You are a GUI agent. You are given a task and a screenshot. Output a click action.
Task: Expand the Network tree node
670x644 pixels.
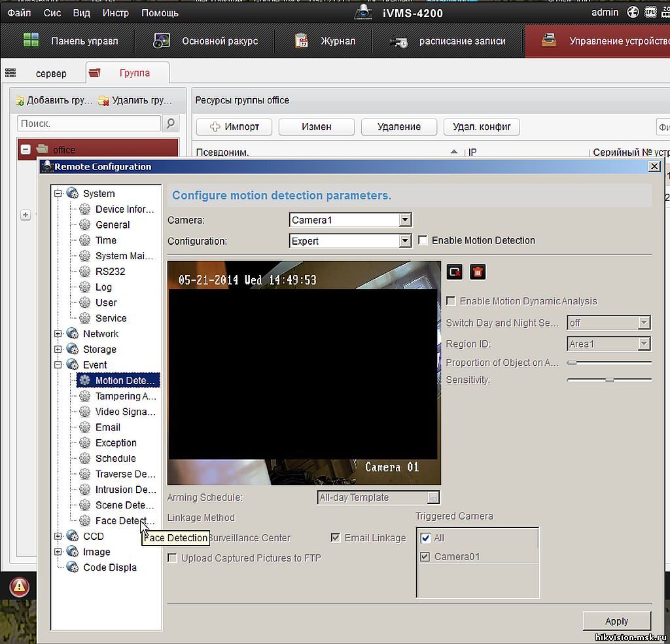pyautogui.click(x=58, y=333)
